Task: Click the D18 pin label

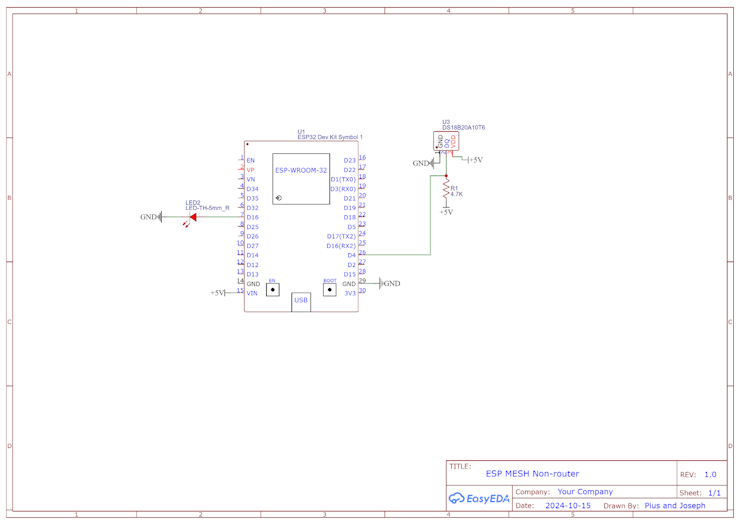Action: click(350, 217)
